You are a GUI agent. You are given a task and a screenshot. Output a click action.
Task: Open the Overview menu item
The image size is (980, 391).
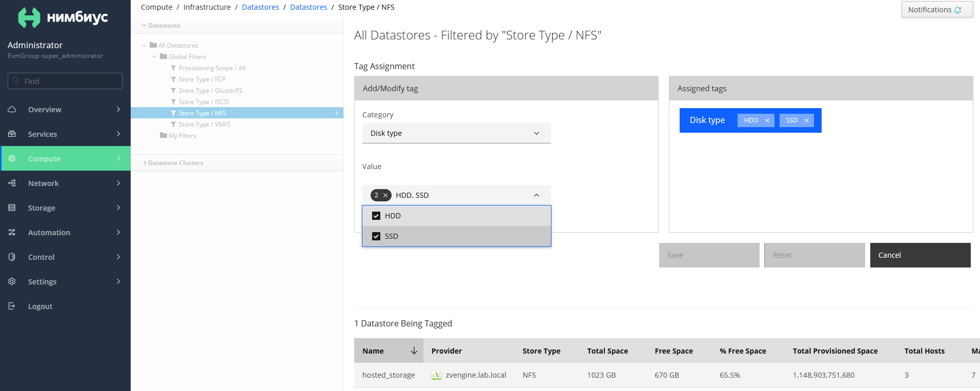(65, 109)
